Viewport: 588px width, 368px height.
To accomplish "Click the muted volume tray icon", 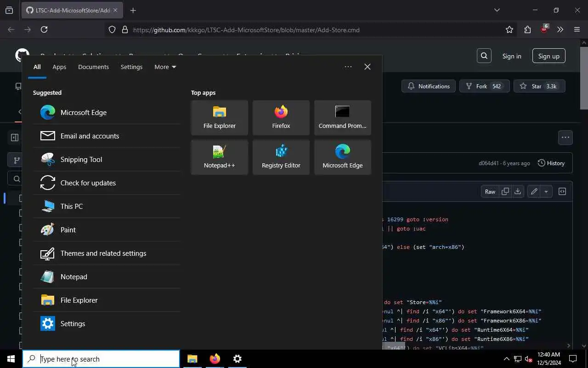I will click(529, 359).
